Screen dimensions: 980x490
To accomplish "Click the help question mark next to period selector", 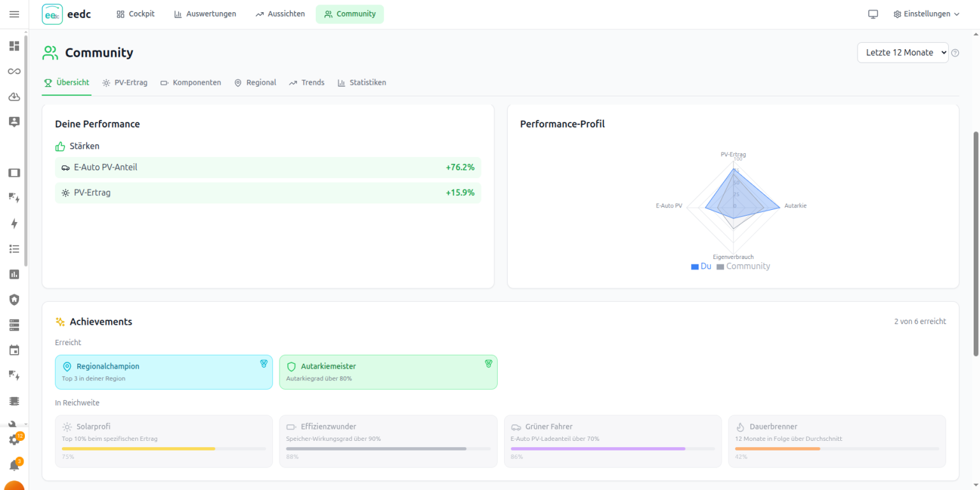I will (x=955, y=52).
